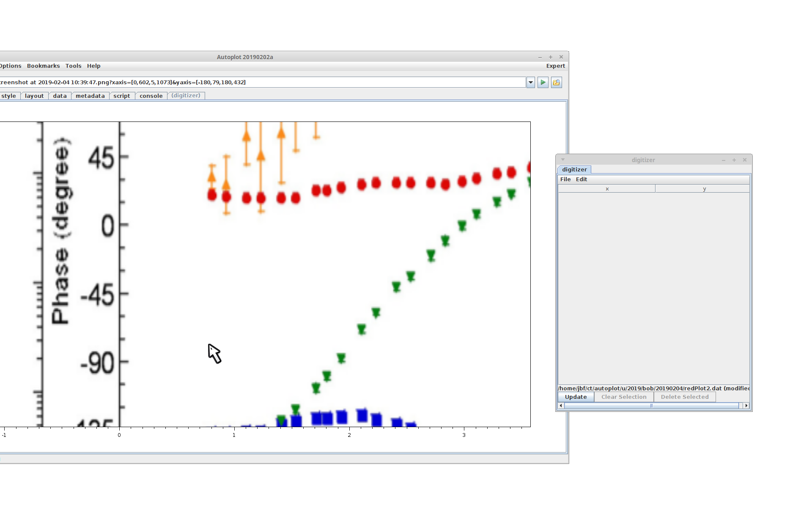Image resolution: width=812 pixels, height=508 pixels.
Task: Open digitizer window menu triangle
Action: coord(563,160)
